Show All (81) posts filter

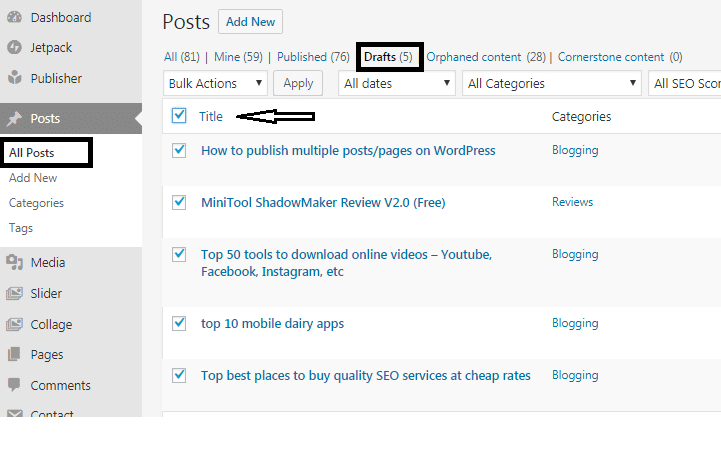click(x=182, y=57)
